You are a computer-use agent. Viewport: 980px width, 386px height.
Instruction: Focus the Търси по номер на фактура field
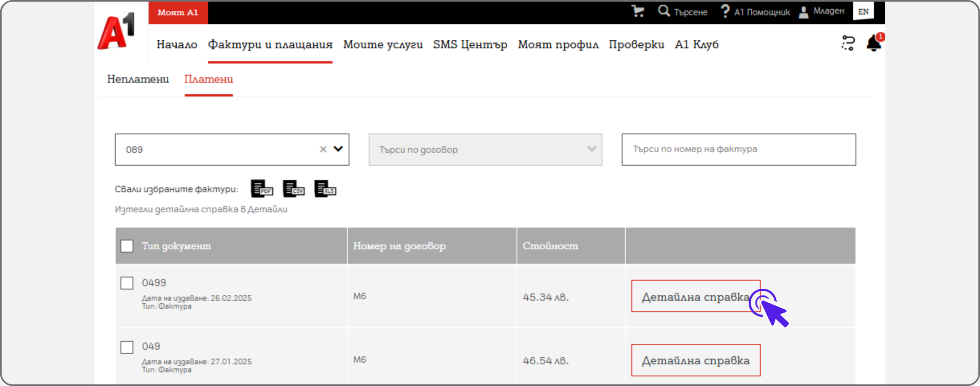[739, 150]
